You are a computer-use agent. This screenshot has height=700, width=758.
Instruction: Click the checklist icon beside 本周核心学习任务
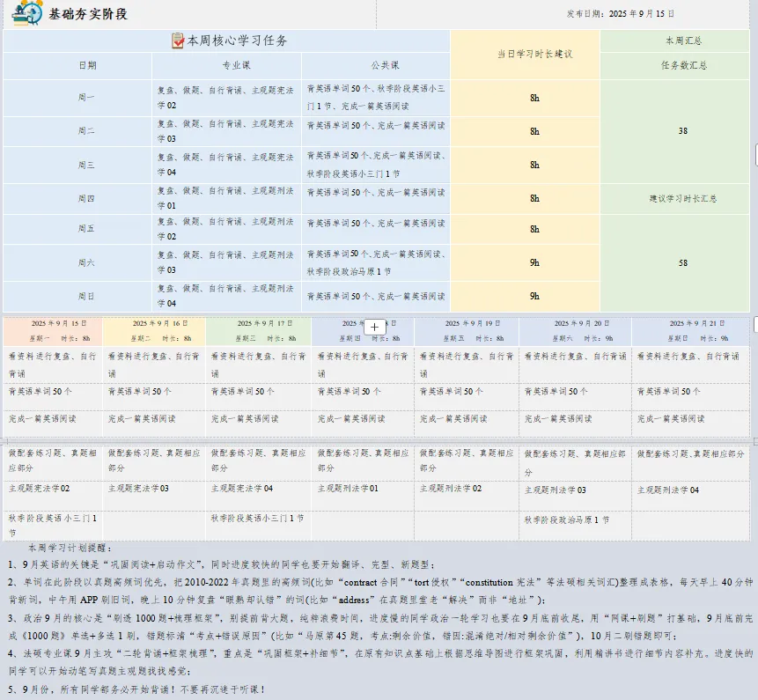[178, 41]
